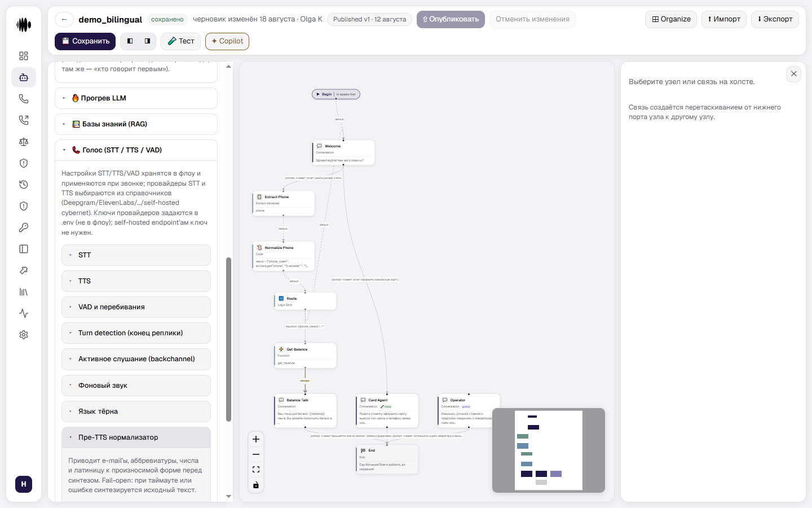Click the canvas minimap
The width and height of the screenshot is (812, 508).
pos(549,450)
